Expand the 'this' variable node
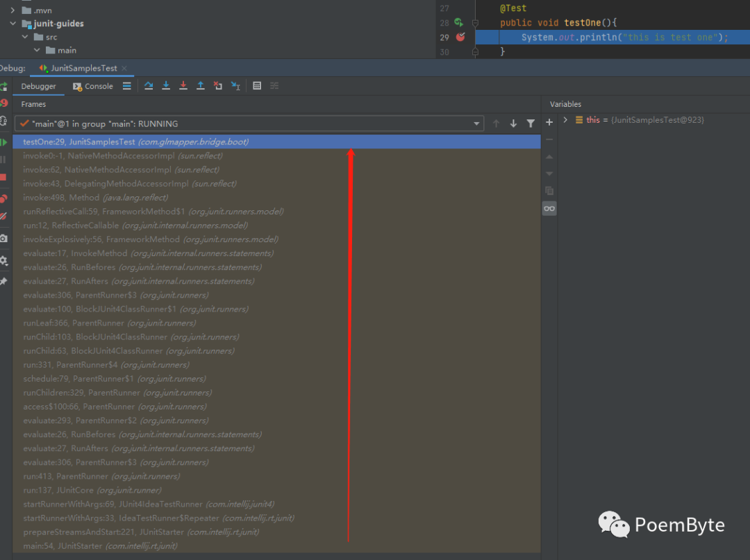Screen dimensions: 750x560 pyautogui.click(x=565, y=120)
